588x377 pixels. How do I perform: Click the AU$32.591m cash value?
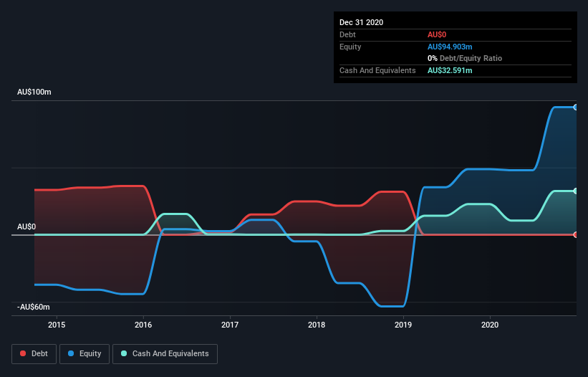pyautogui.click(x=450, y=70)
